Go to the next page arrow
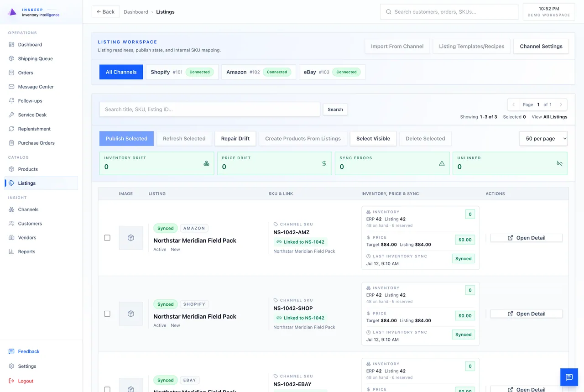The height and width of the screenshot is (392, 584). click(x=561, y=105)
